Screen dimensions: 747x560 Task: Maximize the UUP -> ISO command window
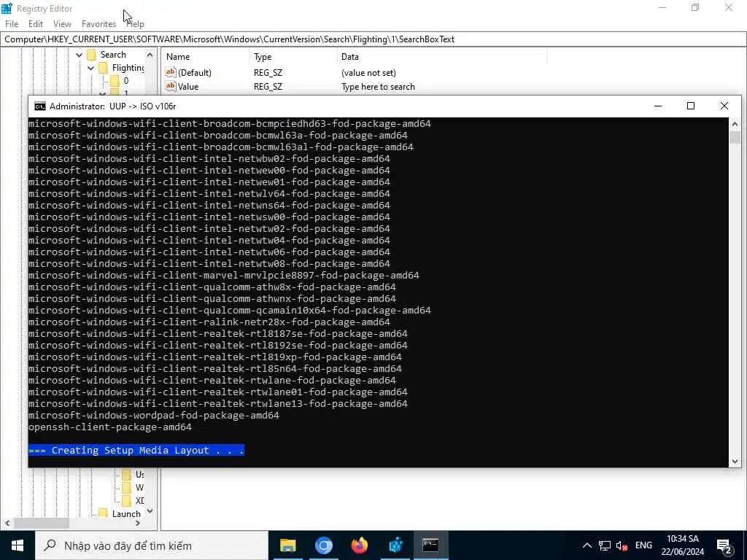click(691, 106)
